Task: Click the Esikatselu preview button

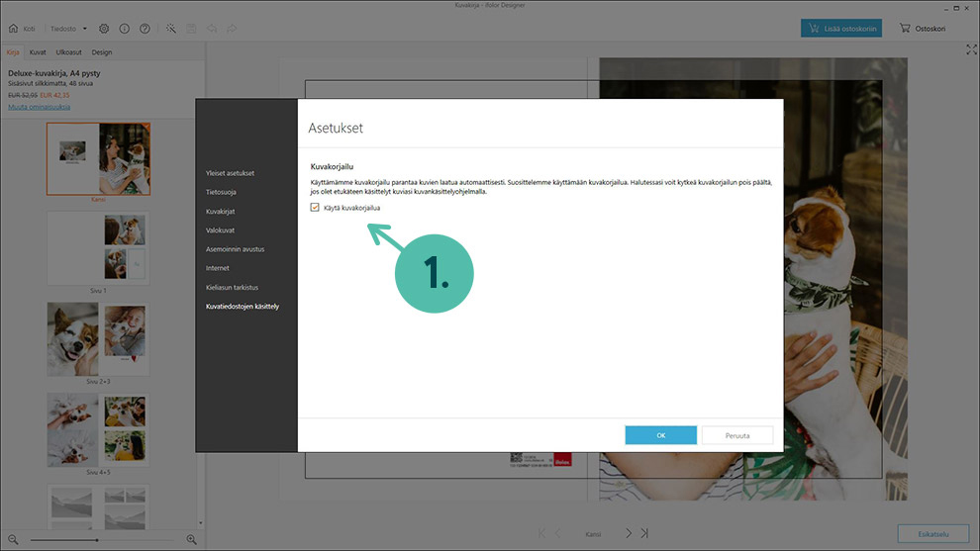Action: point(933,534)
